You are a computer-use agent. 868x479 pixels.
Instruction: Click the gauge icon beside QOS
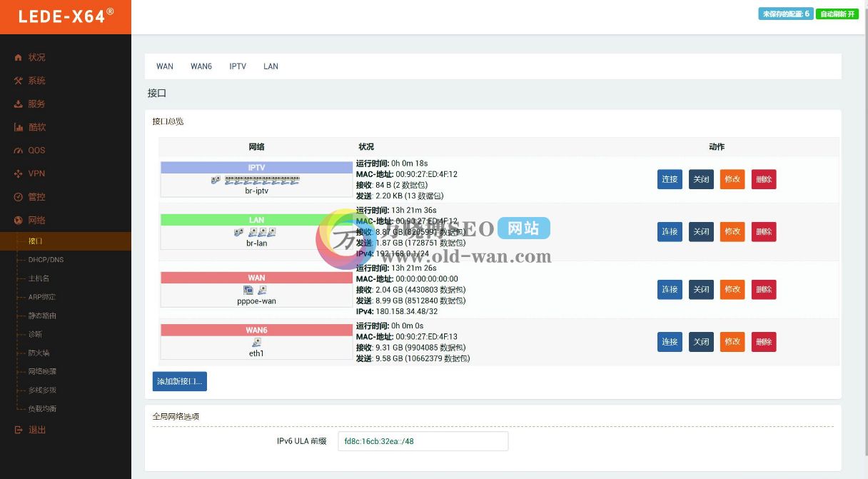[x=19, y=150]
